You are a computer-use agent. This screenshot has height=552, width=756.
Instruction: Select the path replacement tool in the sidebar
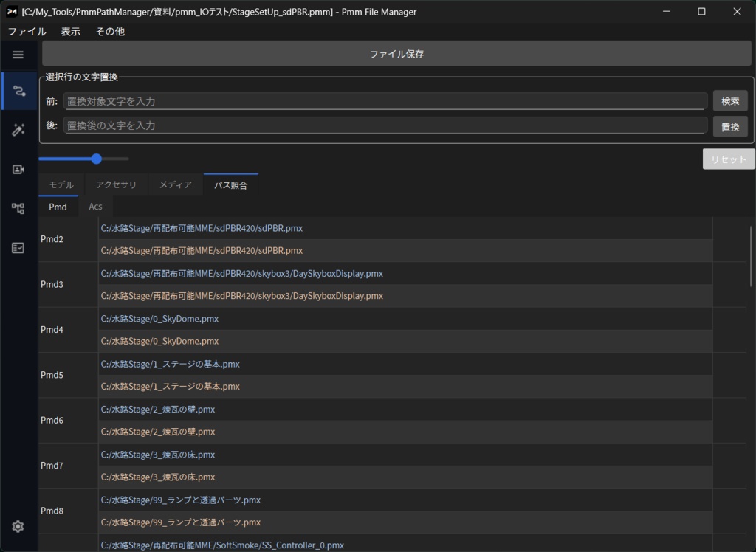17,90
